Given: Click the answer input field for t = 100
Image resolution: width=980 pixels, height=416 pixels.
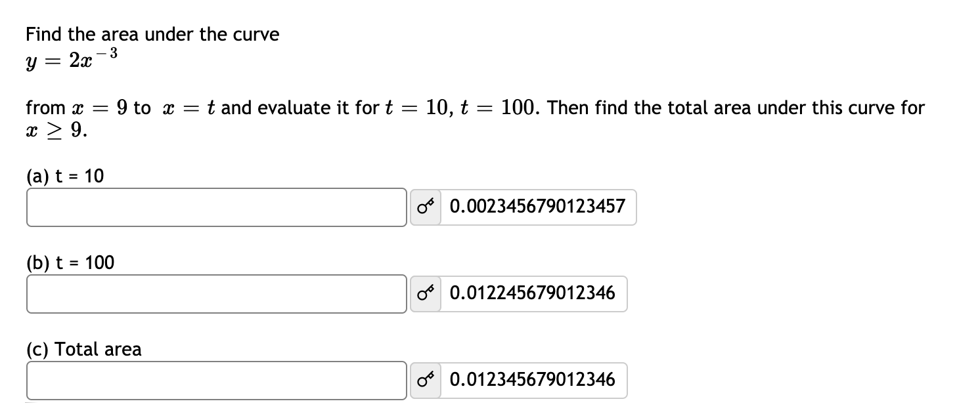Looking at the screenshot, I should 217,294.
